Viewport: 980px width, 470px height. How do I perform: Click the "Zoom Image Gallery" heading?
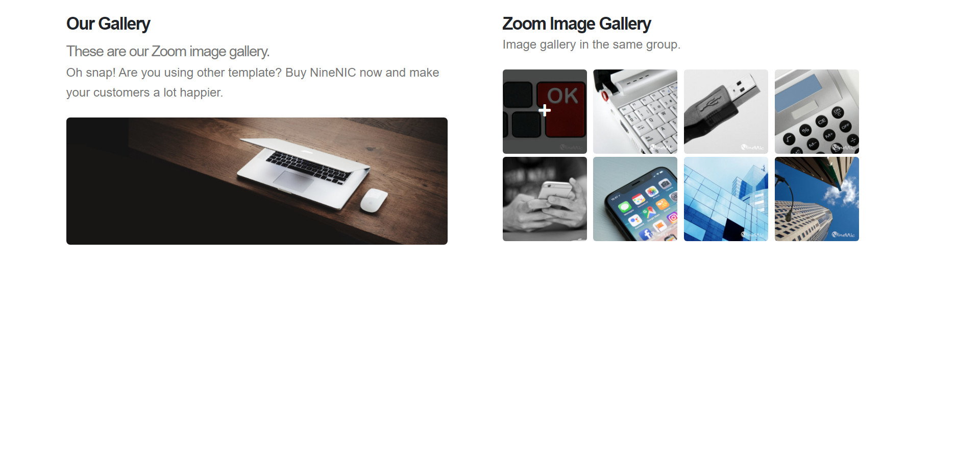click(x=576, y=24)
